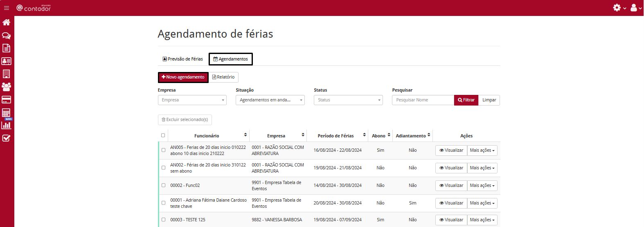Click the Novo agendamento button
Screen dimensions: 644x227
(183, 77)
